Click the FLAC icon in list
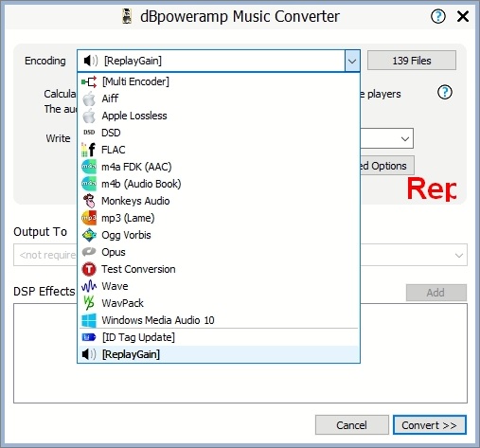 pyautogui.click(x=88, y=150)
